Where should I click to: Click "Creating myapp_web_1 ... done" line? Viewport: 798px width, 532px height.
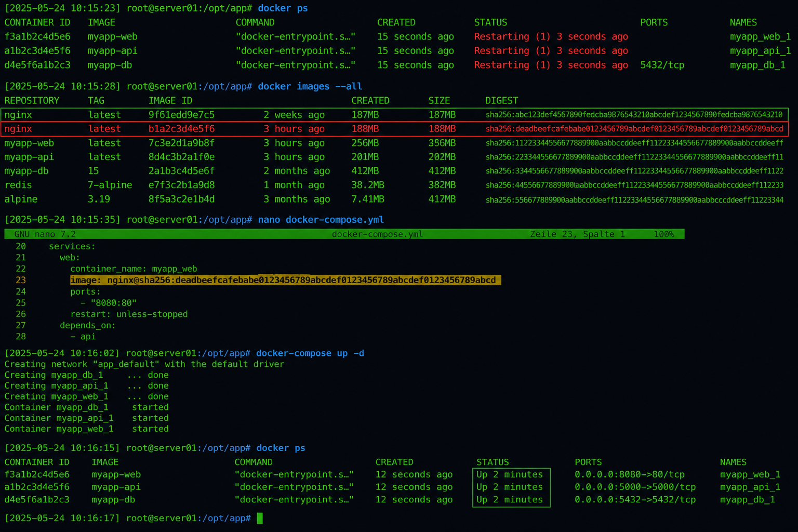(86, 396)
